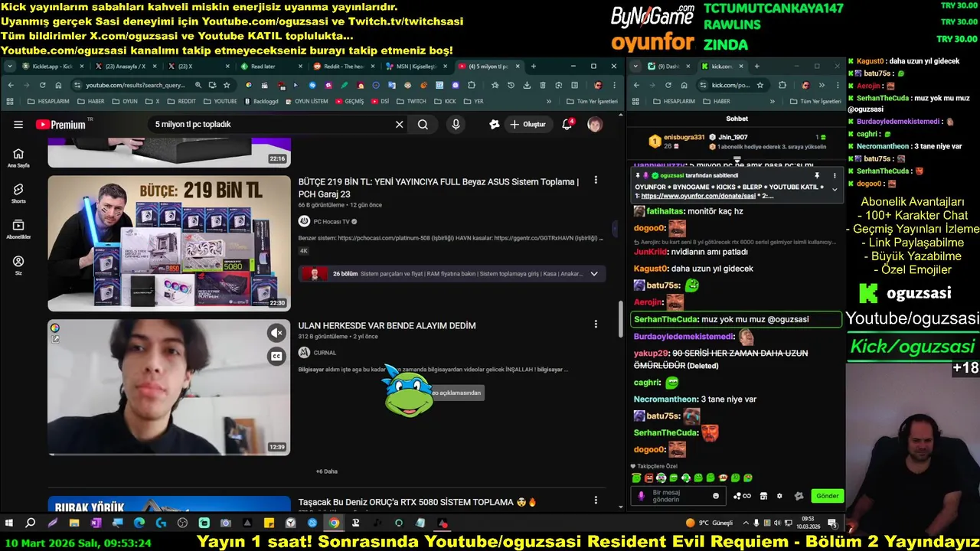Screen dimensions: 980x551
Task: Open new tab in left browser window
Action: [x=534, y=67]
